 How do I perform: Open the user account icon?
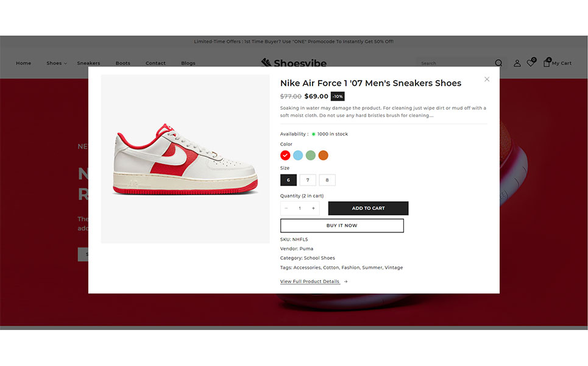pyautogui.click(x=517, y=63)
